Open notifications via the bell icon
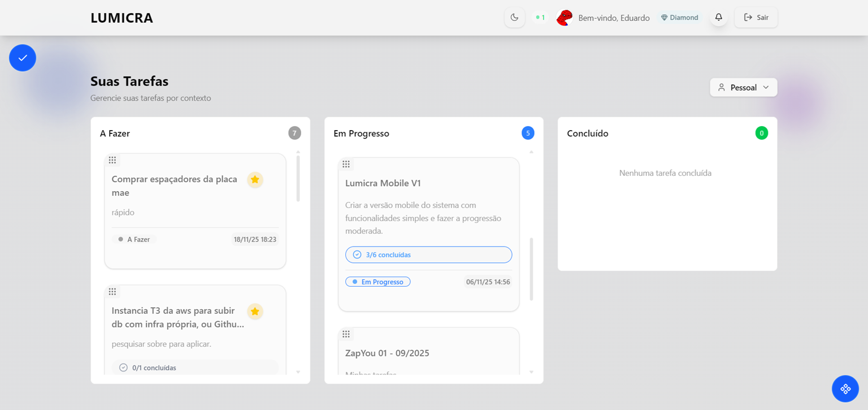 (x=718, y=18)
